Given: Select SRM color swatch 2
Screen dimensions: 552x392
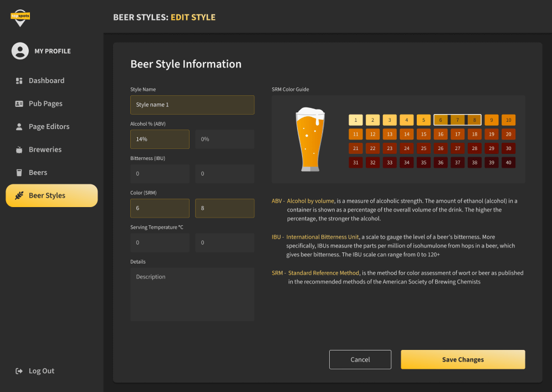Looking at the screenshot, I should coord(372,120).
